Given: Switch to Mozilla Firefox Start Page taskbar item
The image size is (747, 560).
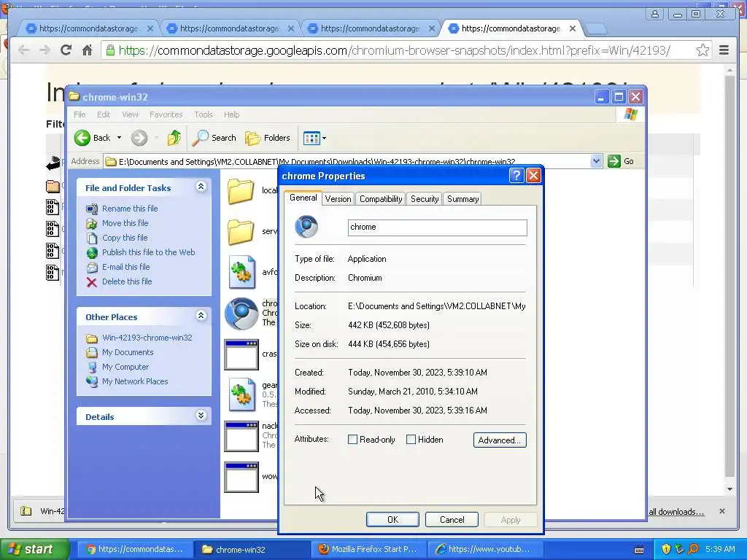Looking at the screenshot, I should pos(368,549).
